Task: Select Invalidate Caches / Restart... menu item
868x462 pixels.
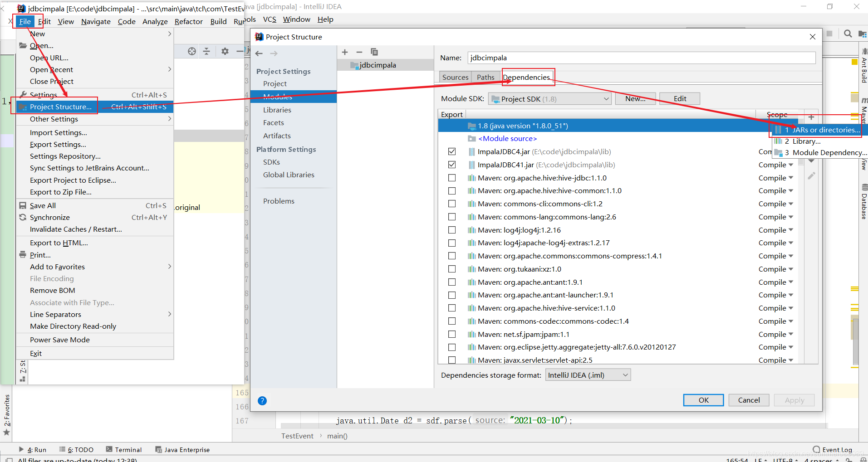Action: [95, 229]
